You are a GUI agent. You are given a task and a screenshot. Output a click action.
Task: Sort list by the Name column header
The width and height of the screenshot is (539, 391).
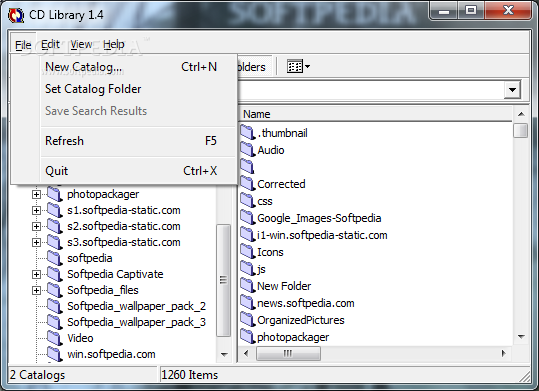(x=375, y=114)
